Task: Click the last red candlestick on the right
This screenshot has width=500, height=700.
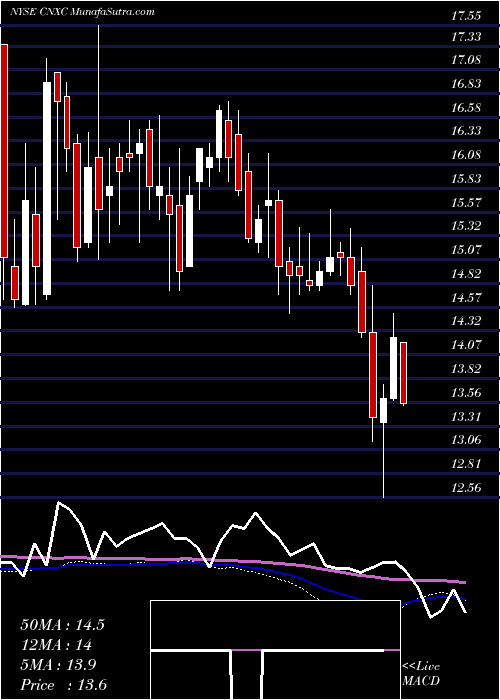Action: click(x=404, y=373)
